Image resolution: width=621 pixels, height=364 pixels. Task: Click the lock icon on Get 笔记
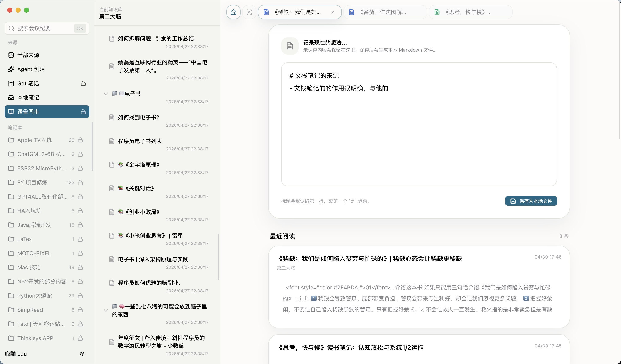coord(83,83)
